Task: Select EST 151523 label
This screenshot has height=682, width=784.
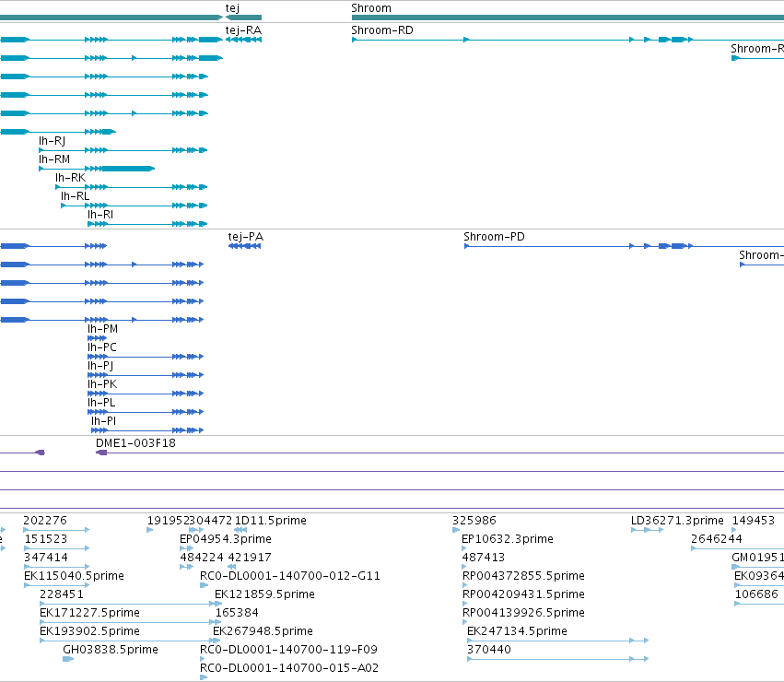Action: point(45,539)
